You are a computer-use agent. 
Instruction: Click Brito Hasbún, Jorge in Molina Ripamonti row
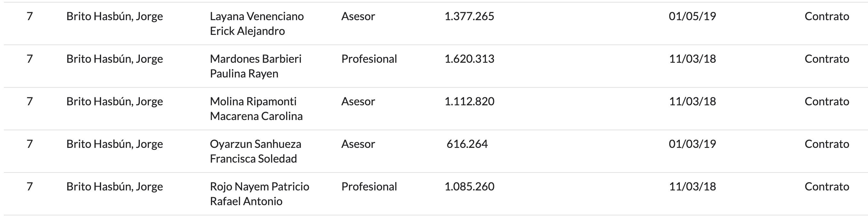(115, 101)
